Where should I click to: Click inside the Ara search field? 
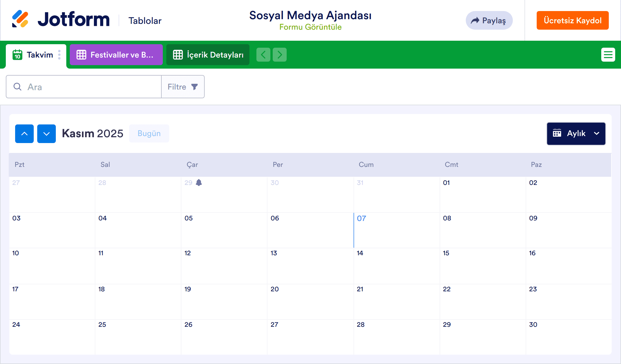(x=87, y=86)
